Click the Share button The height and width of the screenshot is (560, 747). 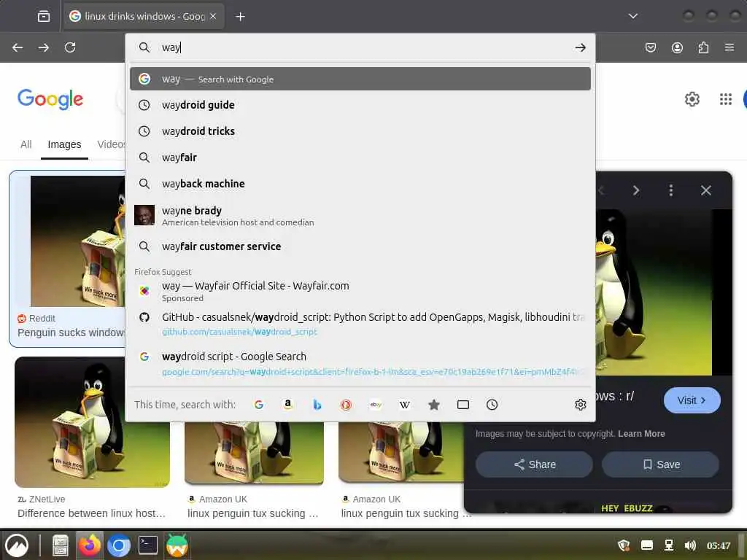click(534, 464)
